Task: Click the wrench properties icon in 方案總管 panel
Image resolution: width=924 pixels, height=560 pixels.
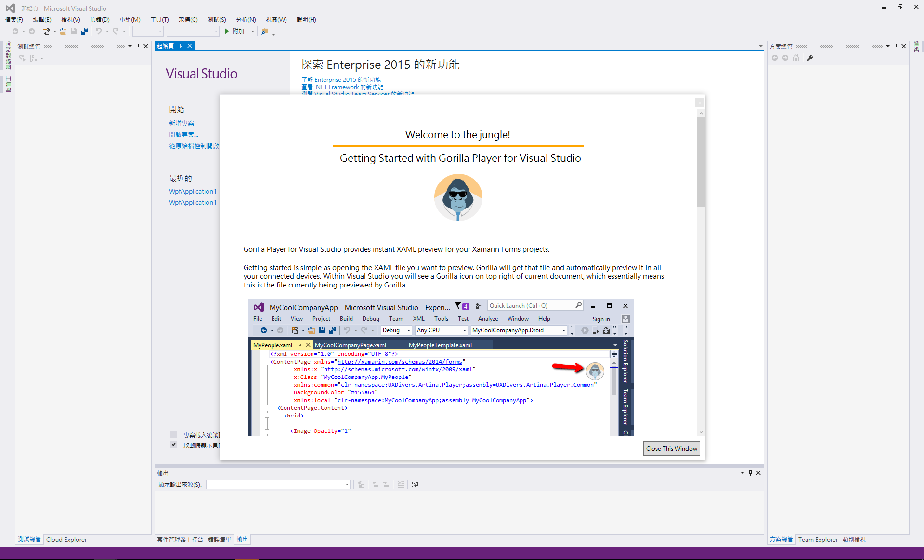Action: [810, 58]
